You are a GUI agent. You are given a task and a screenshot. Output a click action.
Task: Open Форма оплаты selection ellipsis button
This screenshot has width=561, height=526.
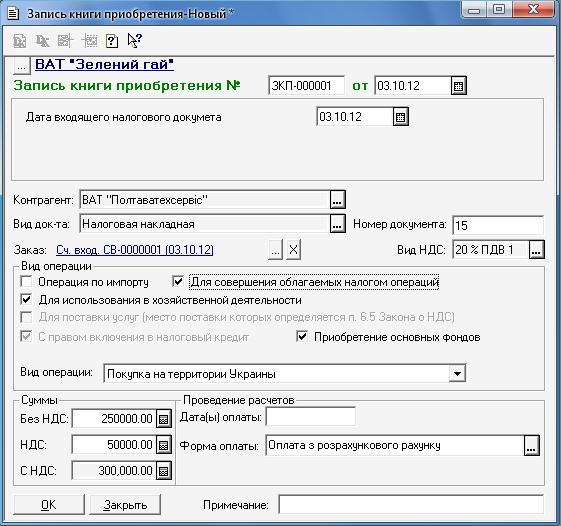click(532, 446)
